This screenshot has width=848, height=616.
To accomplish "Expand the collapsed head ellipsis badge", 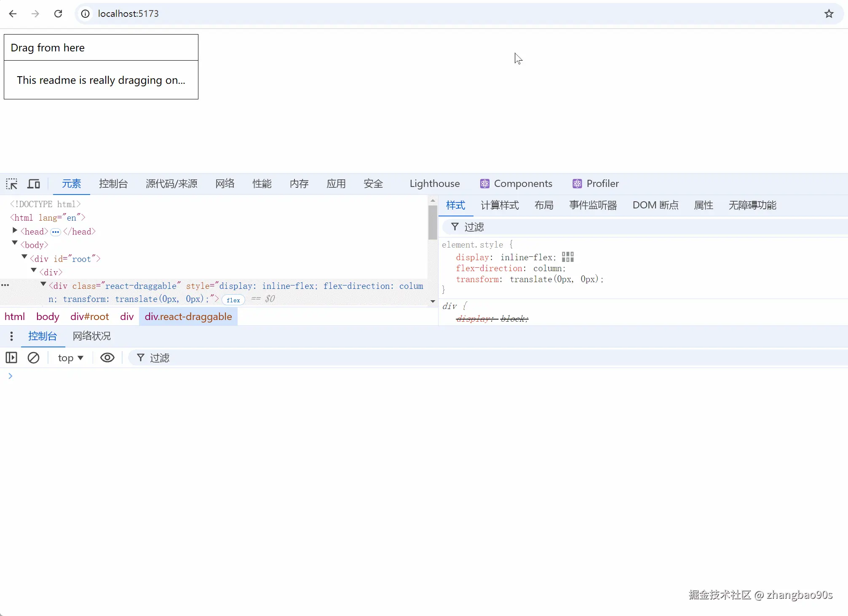I will (56, 232).
